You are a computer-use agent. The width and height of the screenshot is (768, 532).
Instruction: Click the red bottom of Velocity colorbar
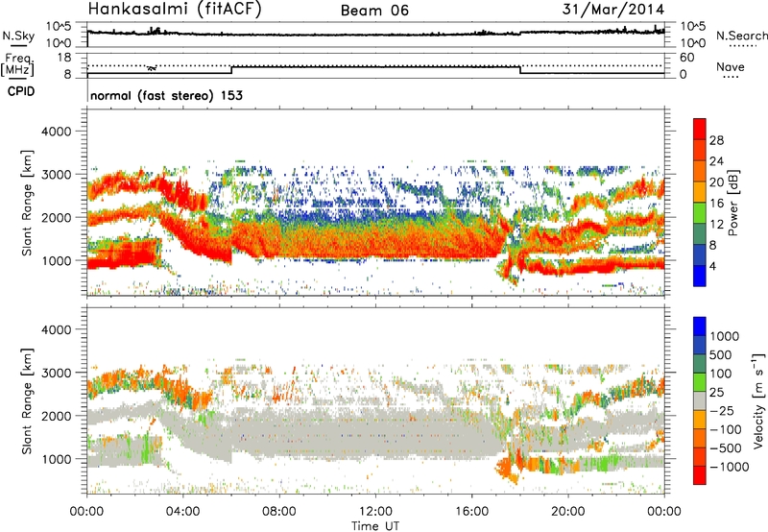click(700, 475)
